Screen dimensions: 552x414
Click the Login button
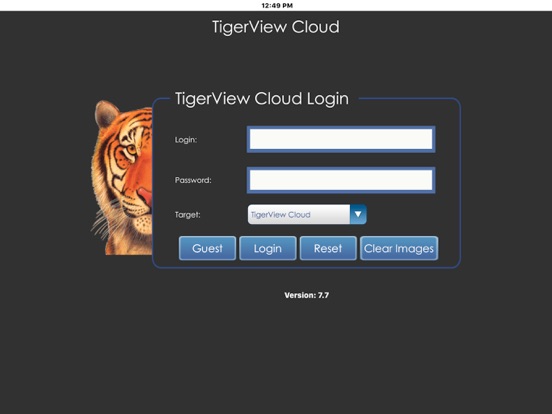pyautogui.click(x=268, y=248)
